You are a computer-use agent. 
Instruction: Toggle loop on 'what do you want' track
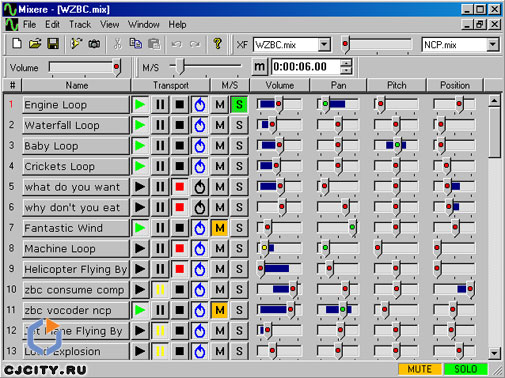click(x=200, y=187)
